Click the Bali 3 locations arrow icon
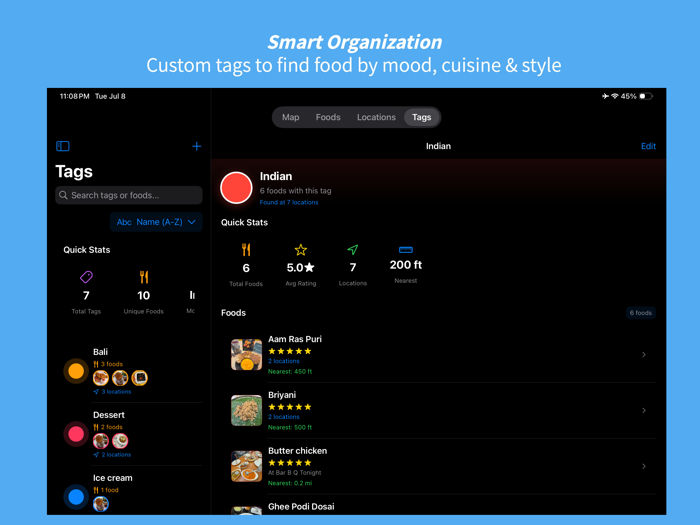The image size is (700, 525). pos(96,392)
